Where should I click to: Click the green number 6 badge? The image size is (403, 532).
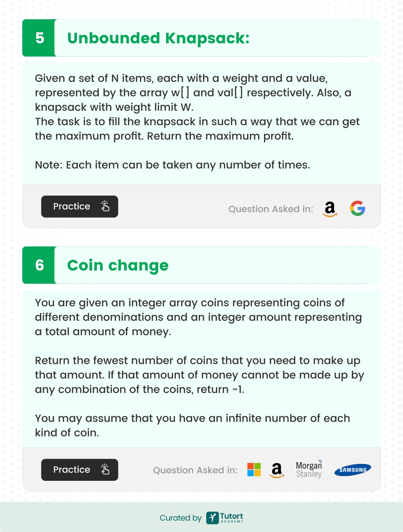(x=39, y=265)
